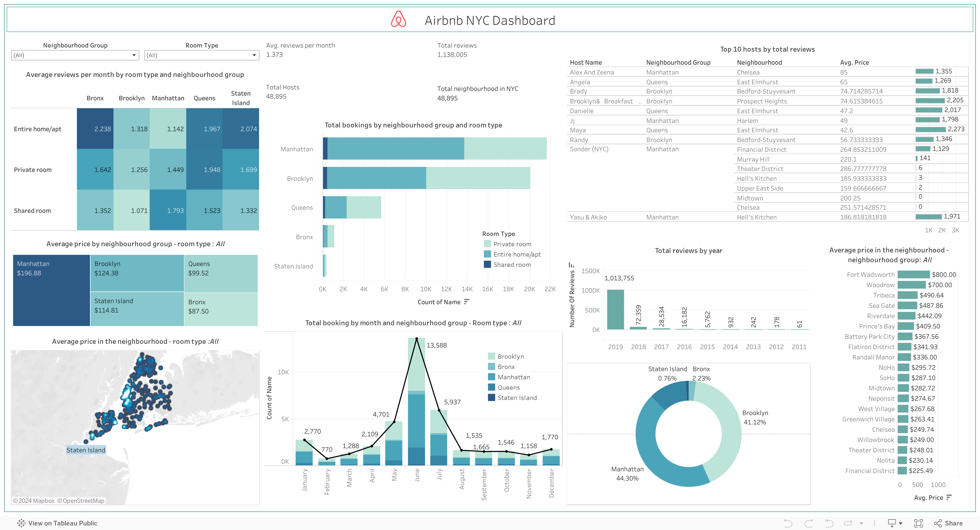The height and width of the screenshot is (530, 980).
Task: Click the Tableau logo icon in footer
Action: pos(21,523)
